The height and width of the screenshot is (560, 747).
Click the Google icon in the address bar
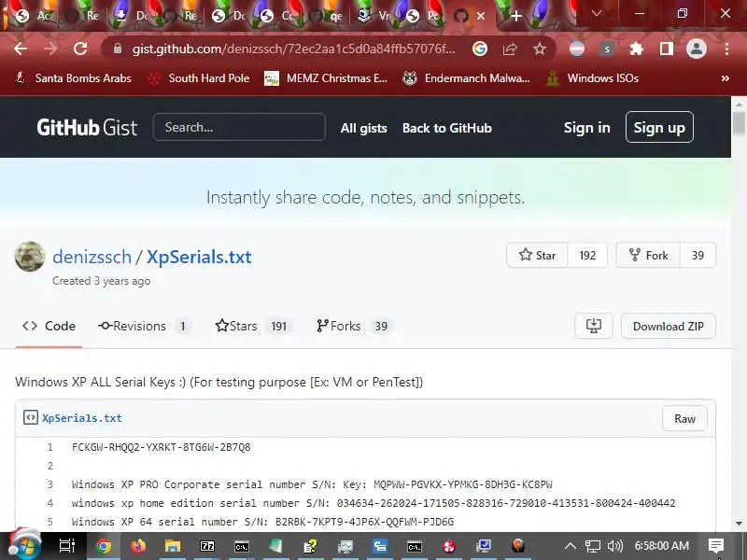pos(480,49)
